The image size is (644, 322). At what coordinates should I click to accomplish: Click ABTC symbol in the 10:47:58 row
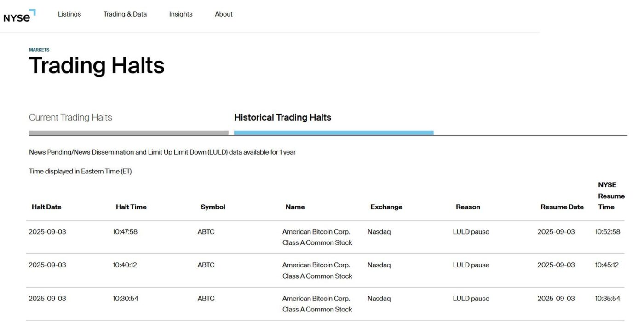point(206,232)
